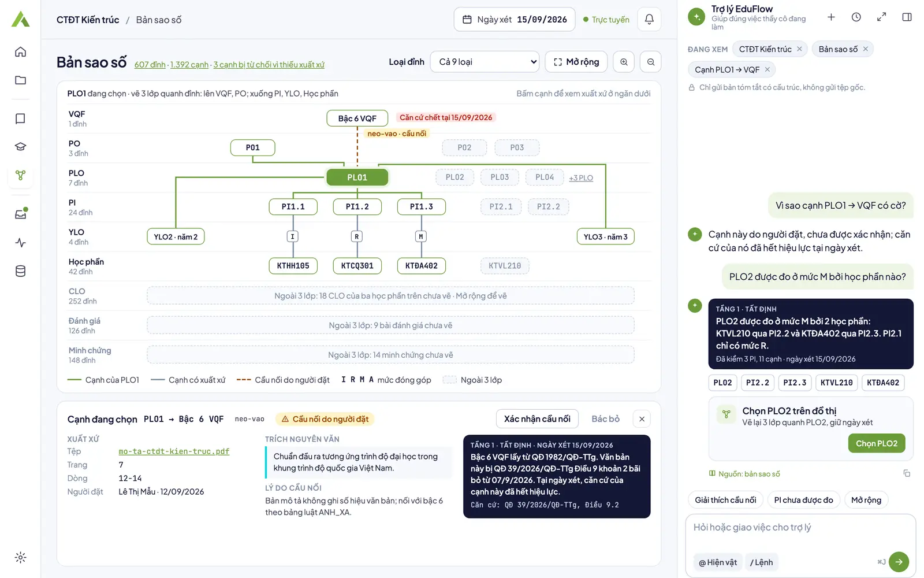
Task: Expand the +3 PLO hidden nodes
Action: pyautogui.click(x=581, y=178)
